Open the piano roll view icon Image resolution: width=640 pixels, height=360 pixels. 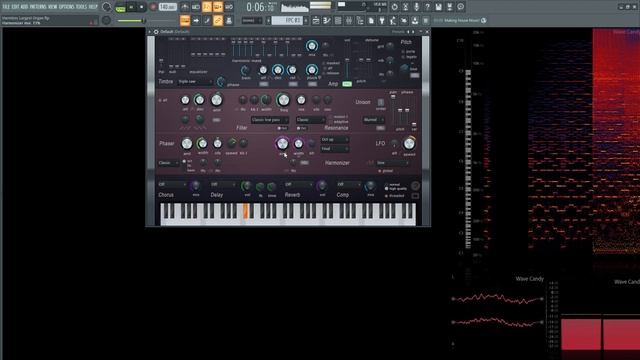327,20
